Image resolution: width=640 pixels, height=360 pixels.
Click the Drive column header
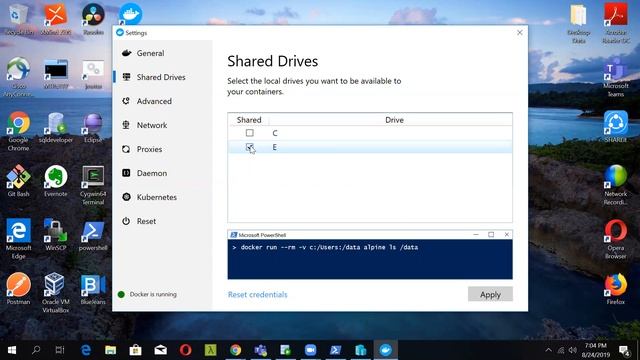pos(394,120)
